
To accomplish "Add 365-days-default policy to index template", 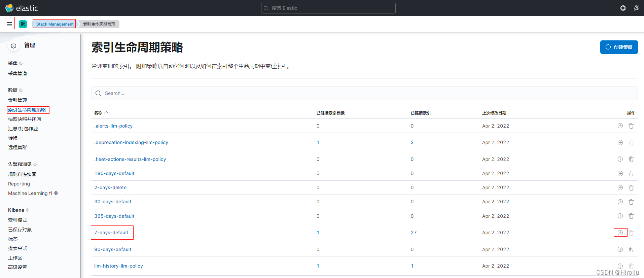I will pos(620,216).
